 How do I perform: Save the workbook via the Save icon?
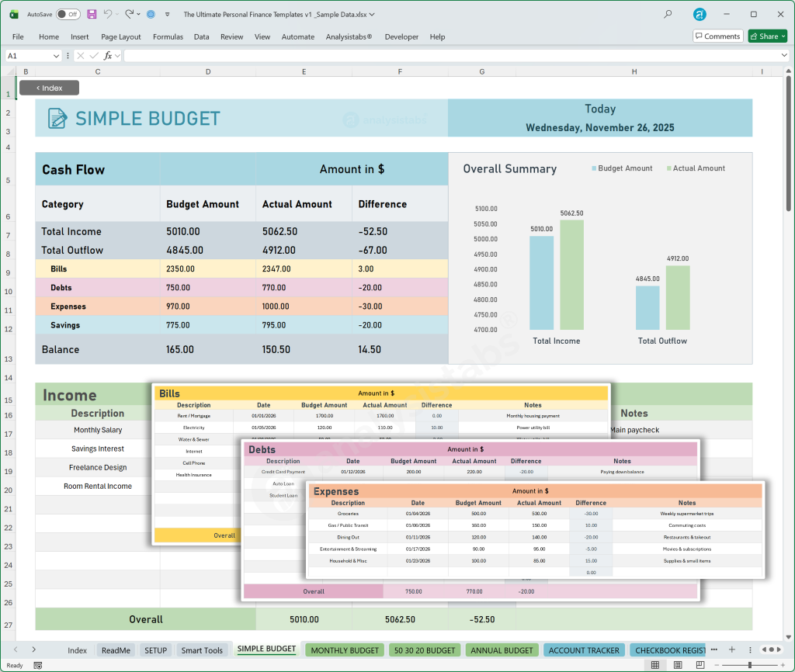tap(92, 14)
